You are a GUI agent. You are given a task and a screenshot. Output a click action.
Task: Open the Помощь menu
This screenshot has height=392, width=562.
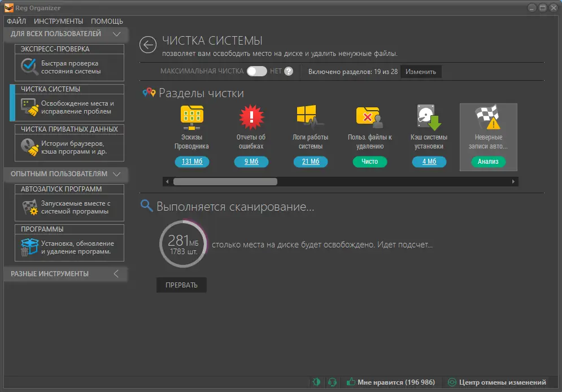point(107,21)
